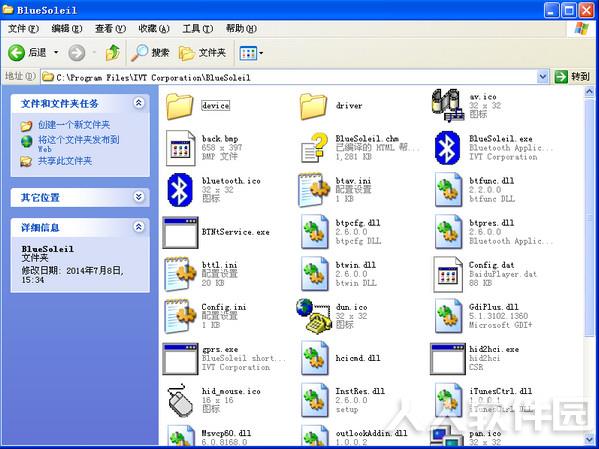Open the Back history dropdown arrow
Viewport: 599px width, 449px height.
(x=56, y=53)
